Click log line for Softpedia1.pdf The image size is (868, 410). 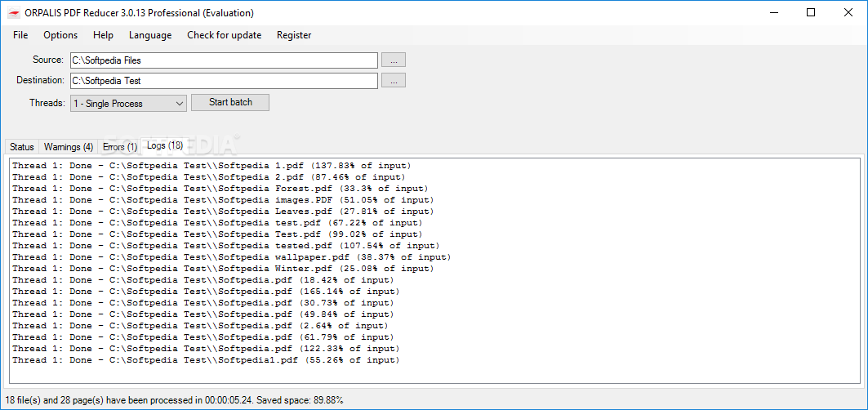pyautogui.click(x=206, y=360)
